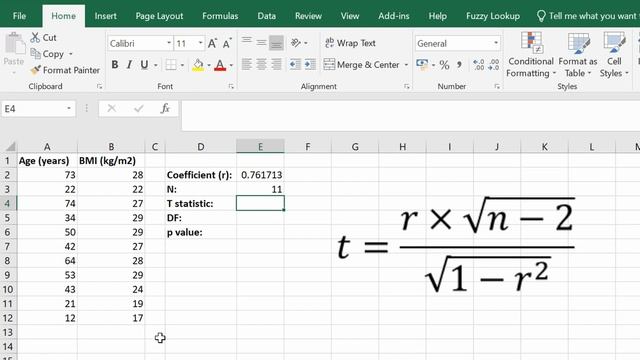Open font size dropdown
Viewport: 640px width, 360px height.
(x=200, y=43)
